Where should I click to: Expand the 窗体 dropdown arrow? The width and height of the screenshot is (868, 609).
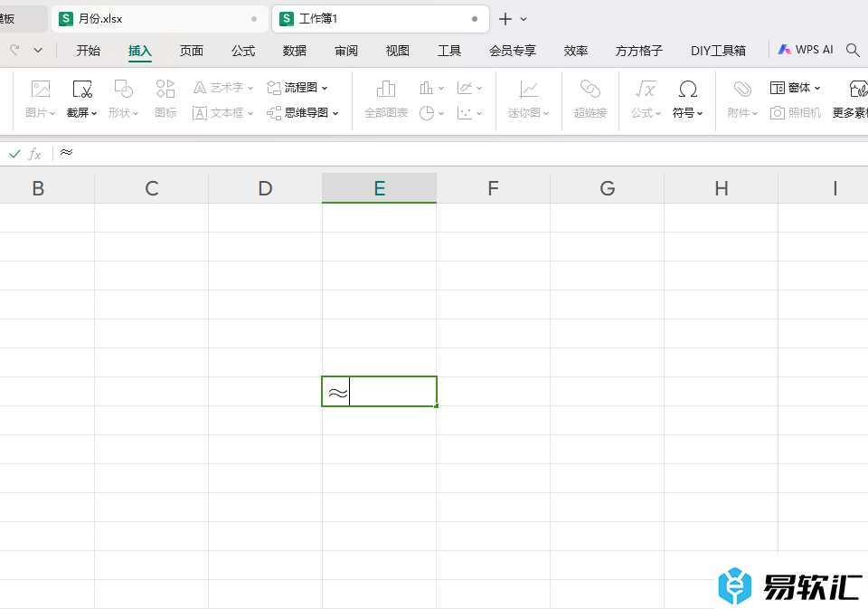(817, 88)
